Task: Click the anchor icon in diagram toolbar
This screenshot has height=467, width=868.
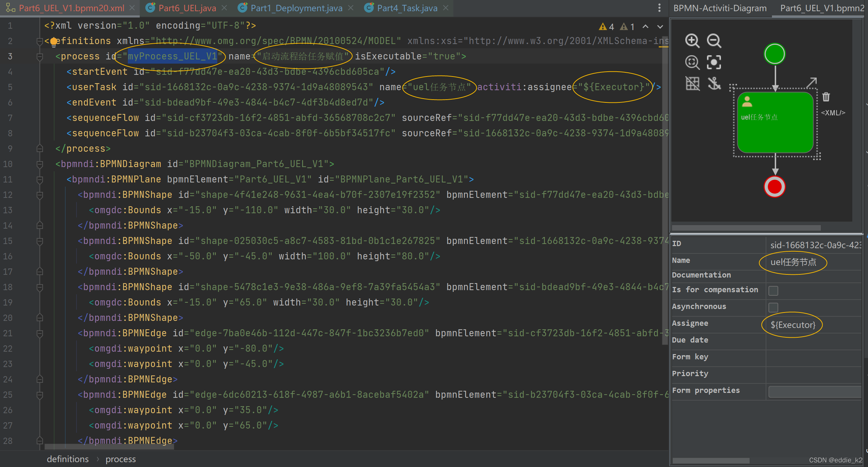Action: 714,84
